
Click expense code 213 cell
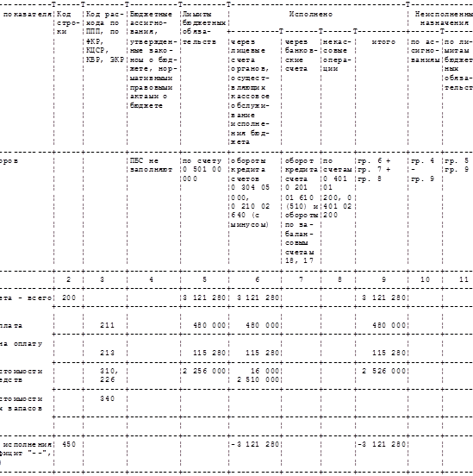click(108, 353)
